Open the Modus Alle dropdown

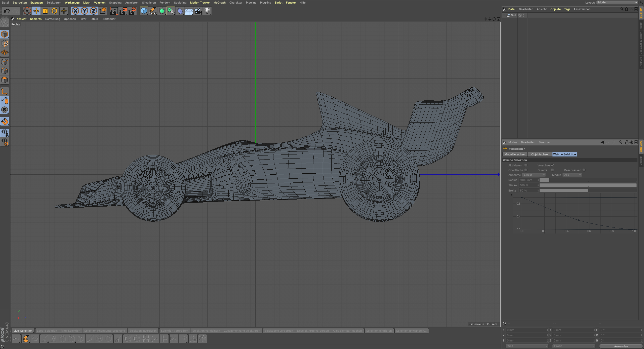(572, 175)
